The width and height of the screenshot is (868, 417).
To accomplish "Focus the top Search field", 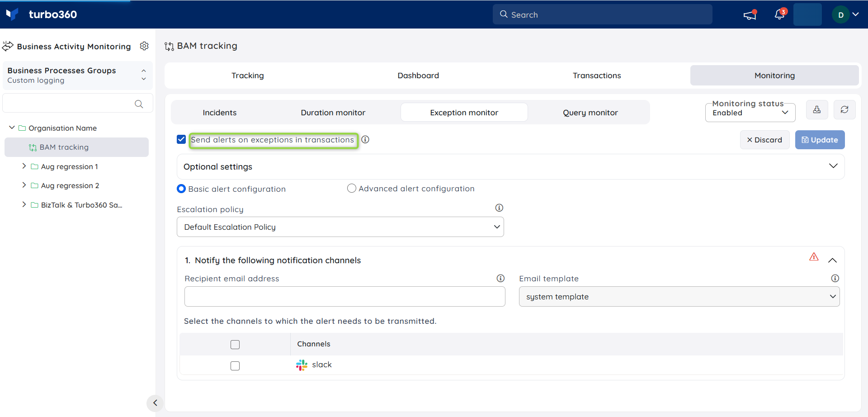I will click(602, 14).
